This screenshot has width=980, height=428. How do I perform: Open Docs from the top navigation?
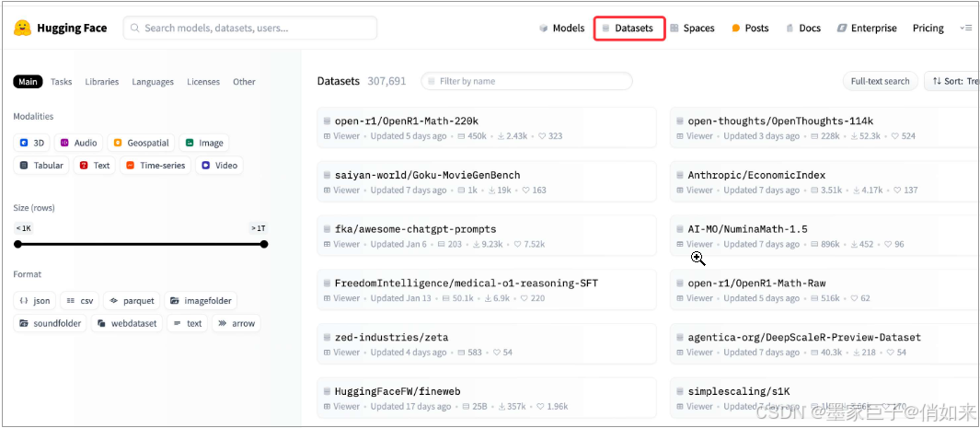coord(803,29)
